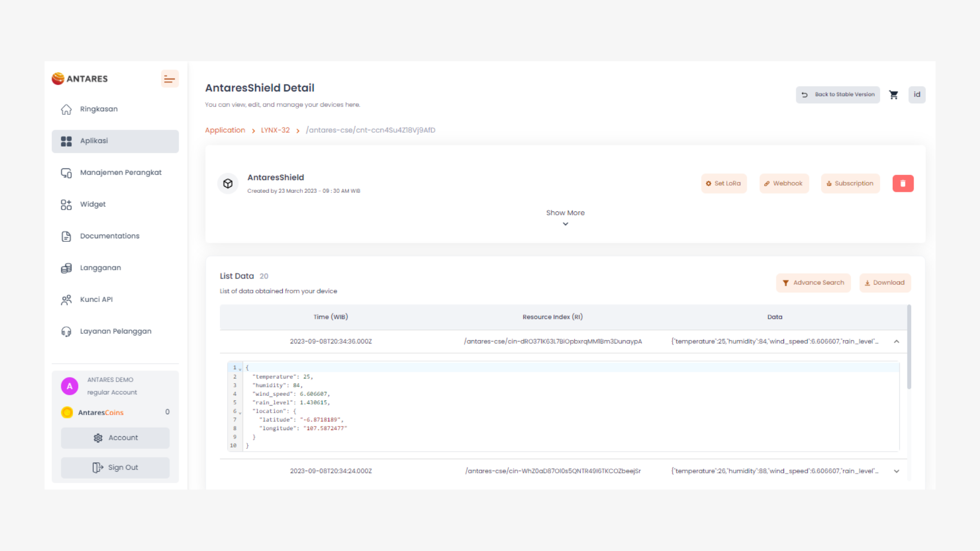Open the shopping cart

point(894,94)
